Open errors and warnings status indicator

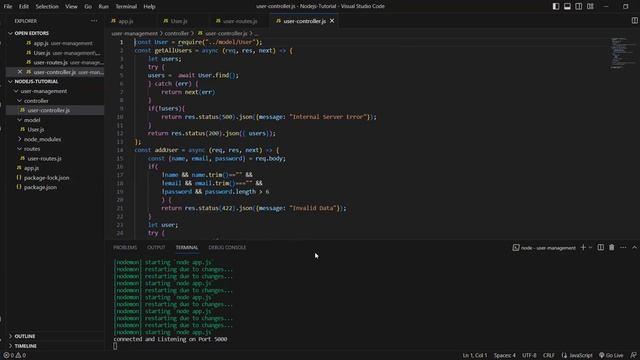pyautogui.click(x=15, y=356)
